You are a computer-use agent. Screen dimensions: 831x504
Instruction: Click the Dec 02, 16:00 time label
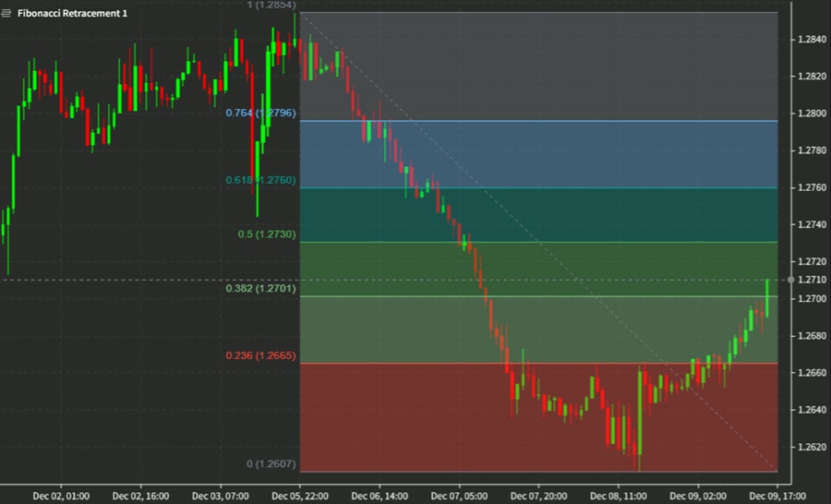[140, 497]
